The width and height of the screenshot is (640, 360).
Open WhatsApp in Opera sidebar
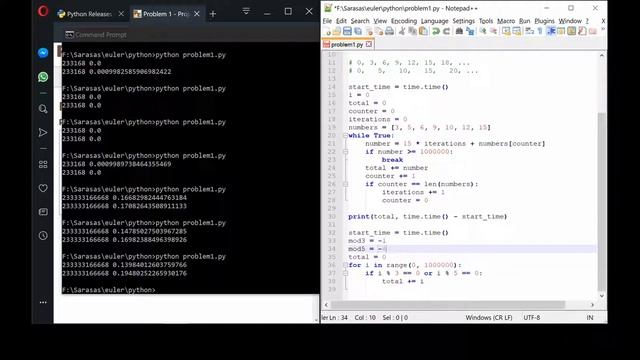click(x=43, y=77)
